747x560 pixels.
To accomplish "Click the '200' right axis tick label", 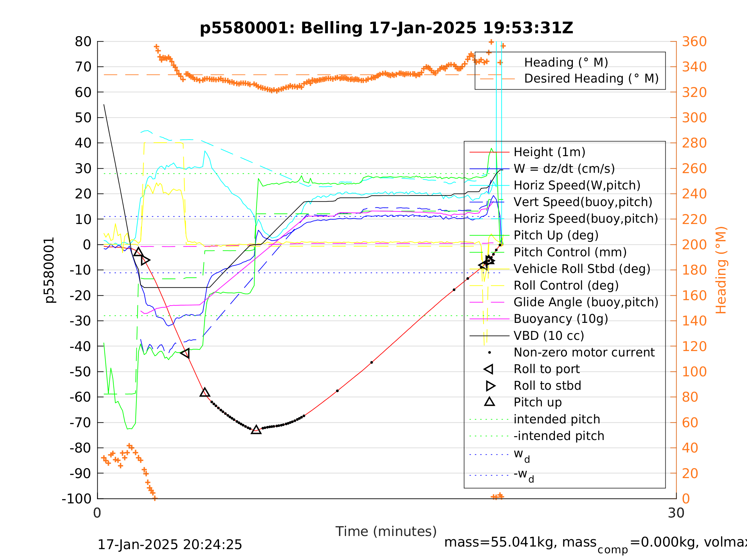I will point(694,245).
